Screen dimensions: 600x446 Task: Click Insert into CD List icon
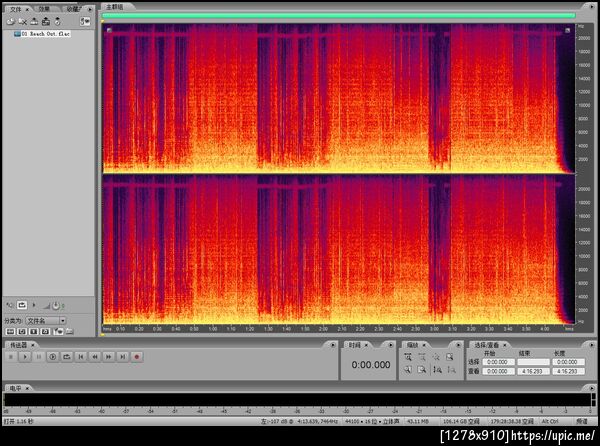coord(46,22)
